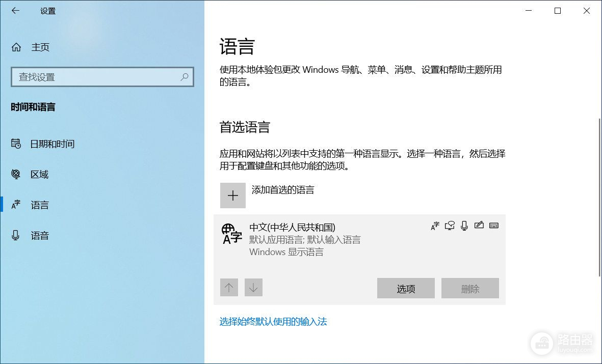Click the speech recognition microphone icon
602x364 pixels.
point(464,226)
